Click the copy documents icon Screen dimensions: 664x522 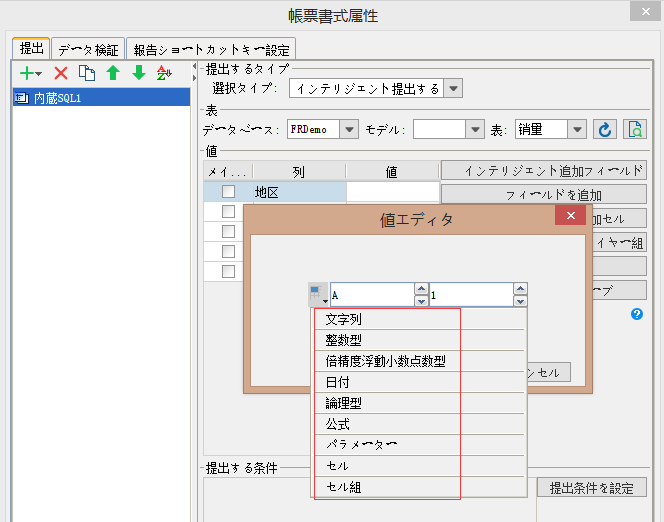(87, 73)
